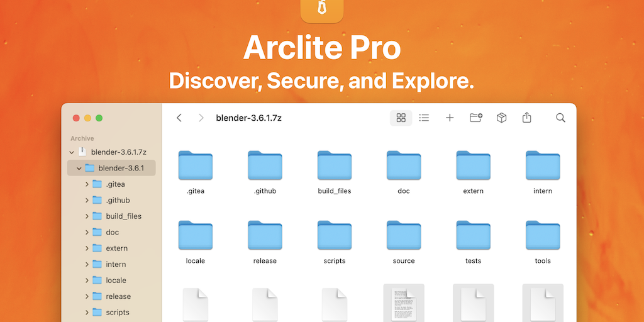Select locale folder label in sidebar
This screenshot has height=322, width=644.
(116, 280)
